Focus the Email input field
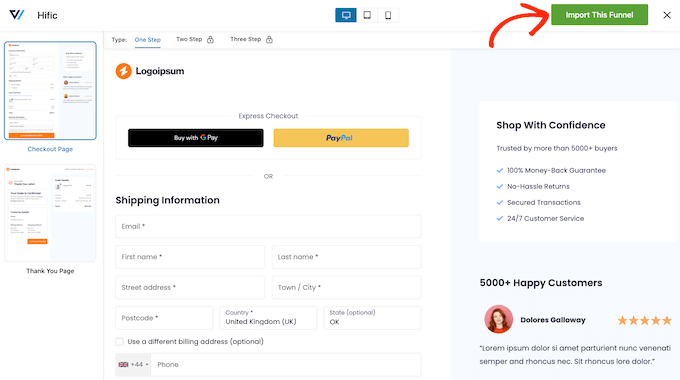This screenshot has width=680, height=380. pos(268,226)
